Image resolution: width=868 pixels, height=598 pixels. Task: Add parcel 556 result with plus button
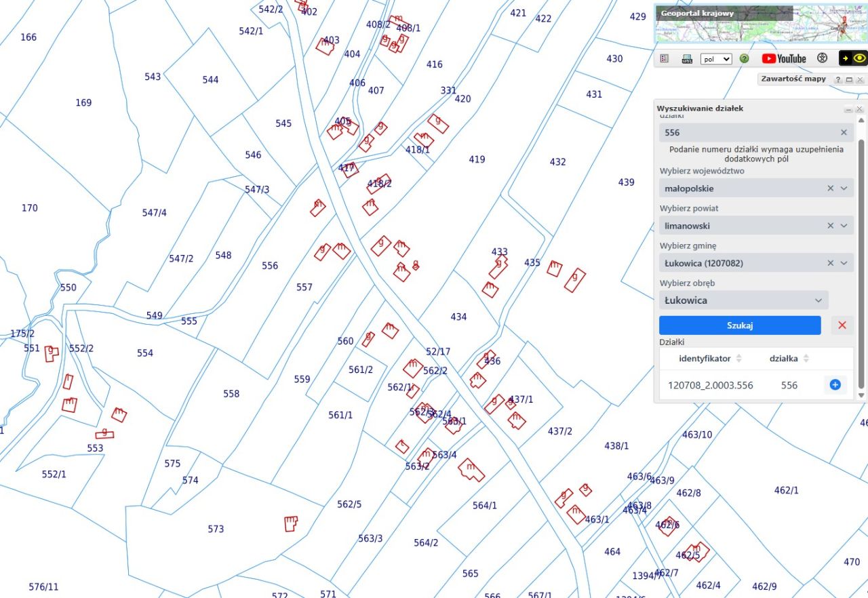click(835, 385)
